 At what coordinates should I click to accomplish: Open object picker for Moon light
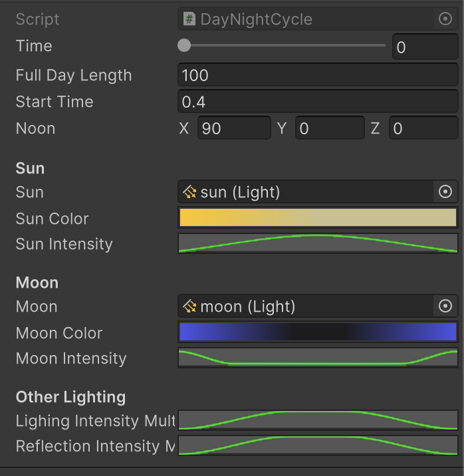445,306
